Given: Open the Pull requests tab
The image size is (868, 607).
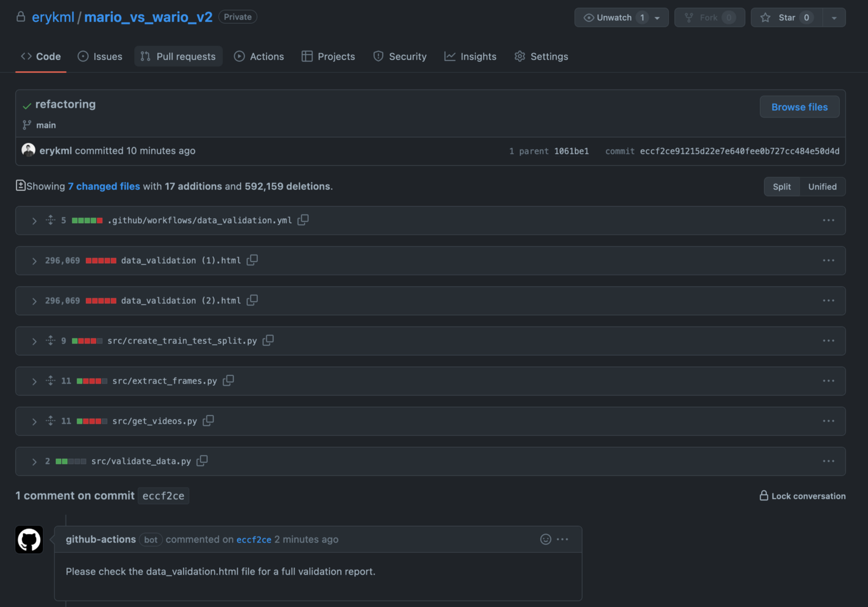Looking at the screenshot, I should (x=178, y=56).
